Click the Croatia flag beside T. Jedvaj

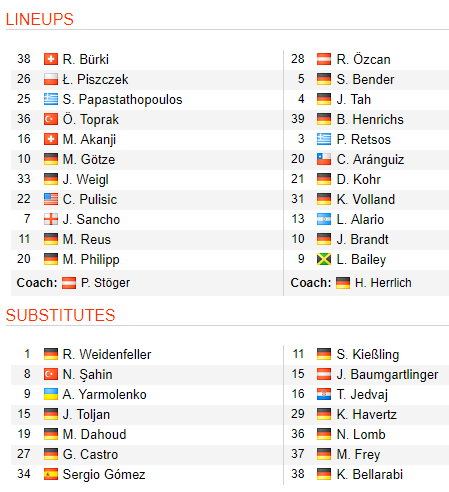pos(324,394)
